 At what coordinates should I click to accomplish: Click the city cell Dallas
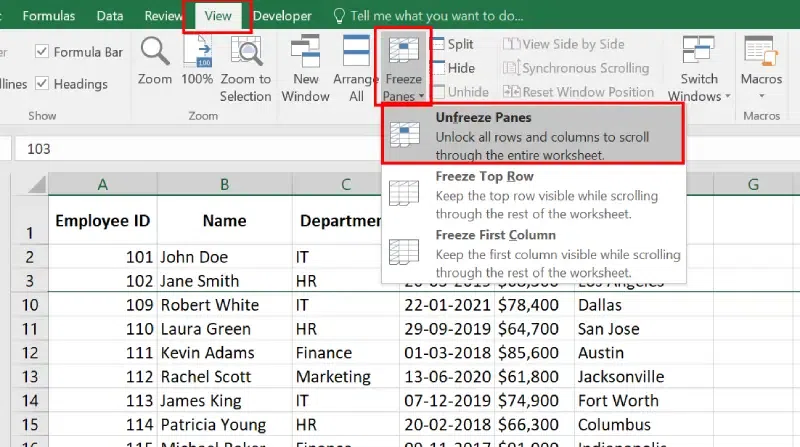[x=644, y=305]
